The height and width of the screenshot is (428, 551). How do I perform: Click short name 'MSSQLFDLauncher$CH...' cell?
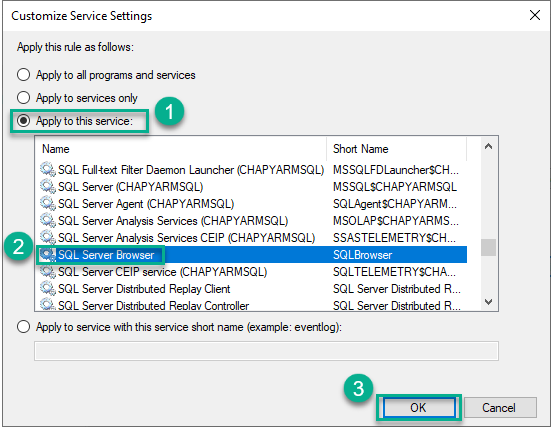(396, 170)
